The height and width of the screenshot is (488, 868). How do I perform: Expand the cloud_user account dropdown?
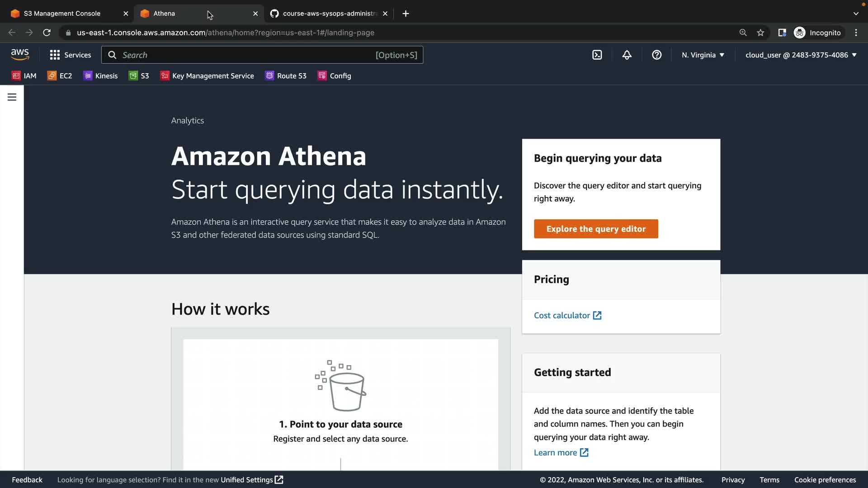801,55
